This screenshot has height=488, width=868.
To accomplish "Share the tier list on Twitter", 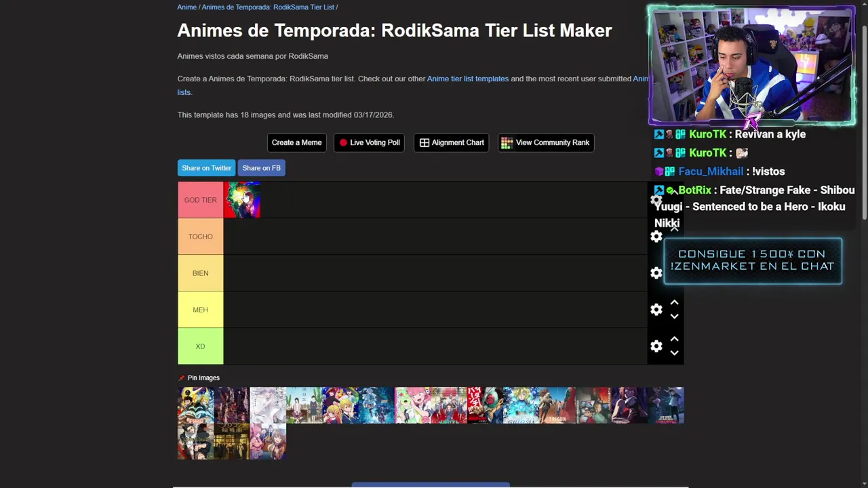I will pyautogui.click(x=206, y=168).
